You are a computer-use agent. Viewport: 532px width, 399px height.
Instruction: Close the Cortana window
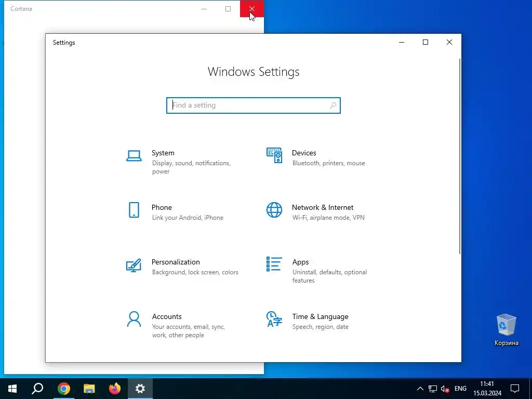252,9
